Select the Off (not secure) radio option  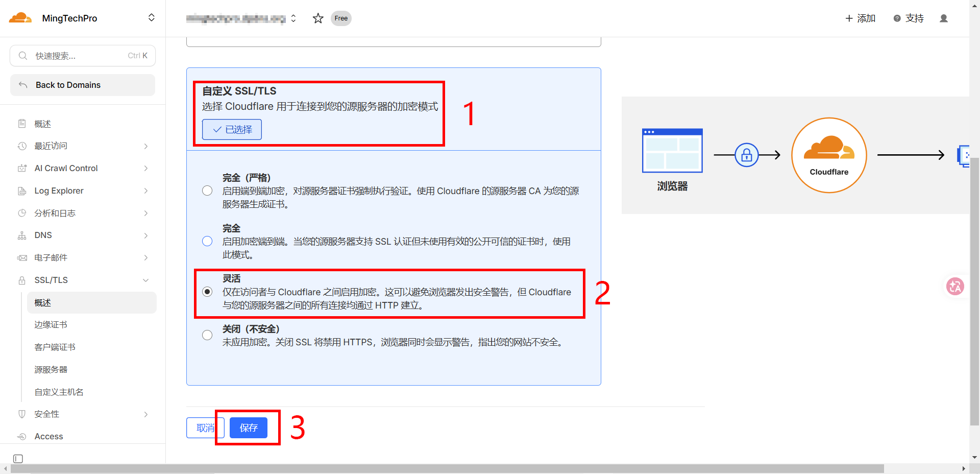pyautogui.click(x=207, y=335)
